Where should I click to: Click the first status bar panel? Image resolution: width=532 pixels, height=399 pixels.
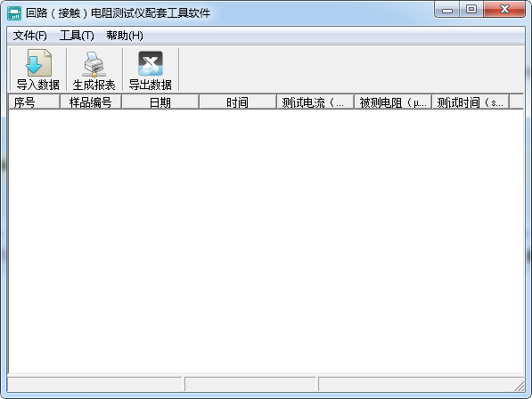[x=94, y=384]
